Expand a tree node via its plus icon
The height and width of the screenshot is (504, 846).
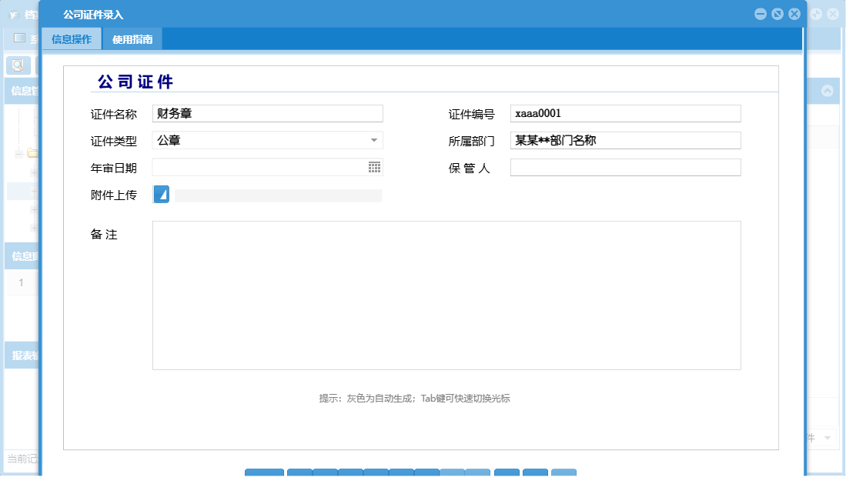point(35,172)
